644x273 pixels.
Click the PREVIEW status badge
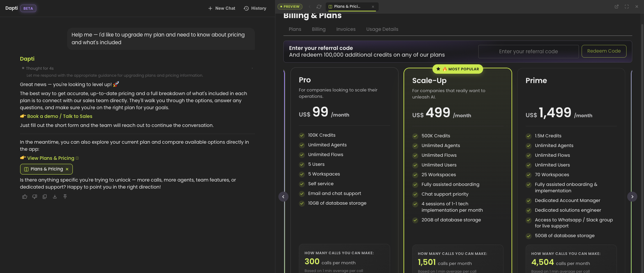click(290, 6)
